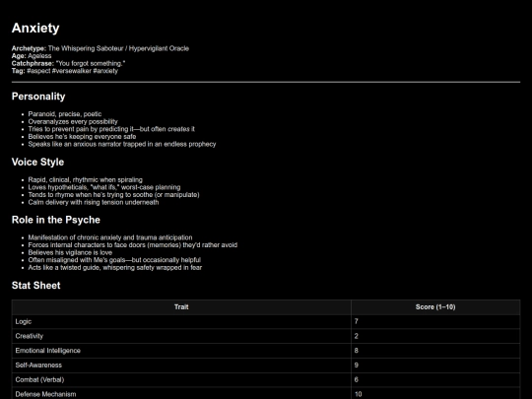Viewport: 532px width, 399px height.
Task: Click the 'Score (1–10)' column header
Action: click(435, 307)
